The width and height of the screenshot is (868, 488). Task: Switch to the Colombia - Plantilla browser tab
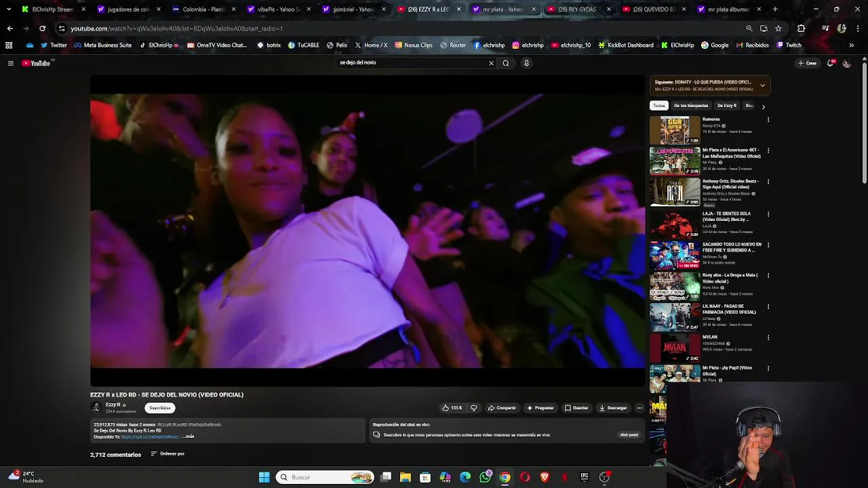point(203,9)
